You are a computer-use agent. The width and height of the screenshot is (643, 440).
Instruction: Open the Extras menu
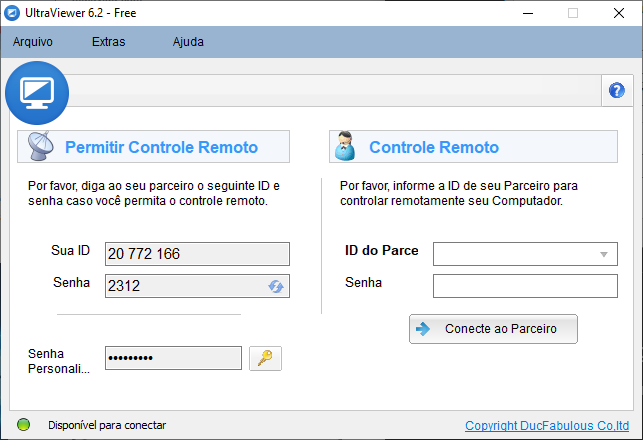pos(108,42)
